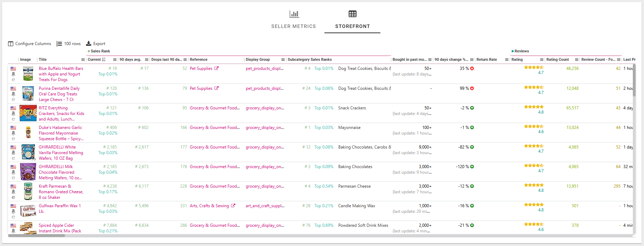Click the eBay icon in Ghirardelli White row

[13, 158]
